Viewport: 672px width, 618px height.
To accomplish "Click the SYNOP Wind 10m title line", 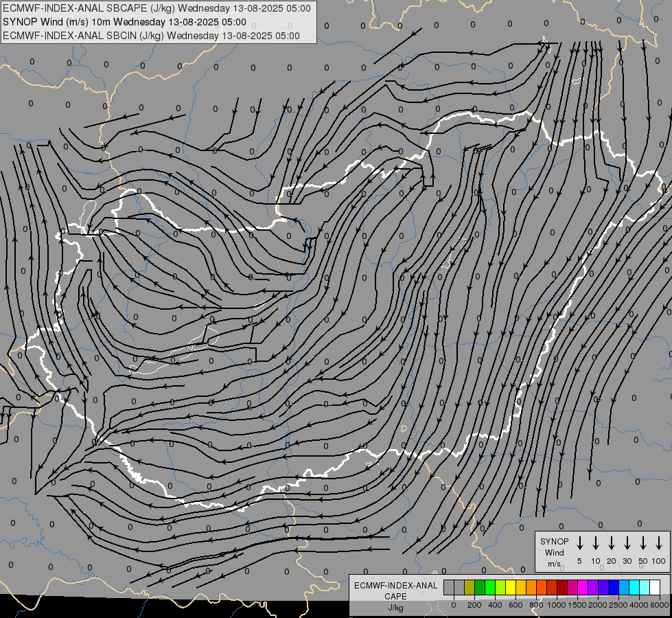I will pyautogui.click(x=124, y=22).
